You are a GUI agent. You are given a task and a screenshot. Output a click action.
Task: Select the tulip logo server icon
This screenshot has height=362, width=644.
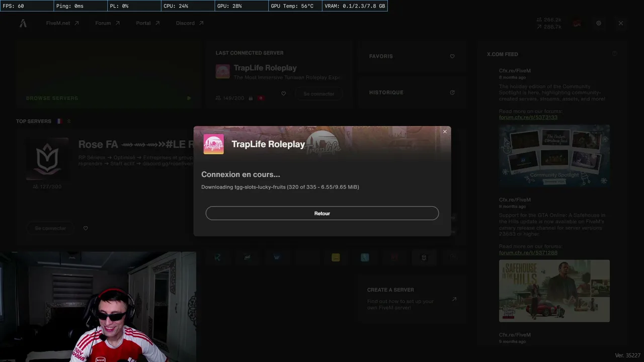tap(424, 257)
